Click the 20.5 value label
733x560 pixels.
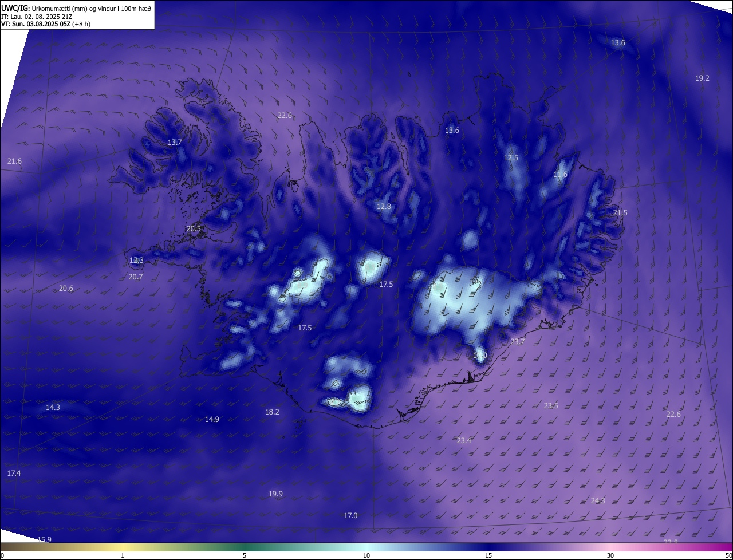pos(194,228)
